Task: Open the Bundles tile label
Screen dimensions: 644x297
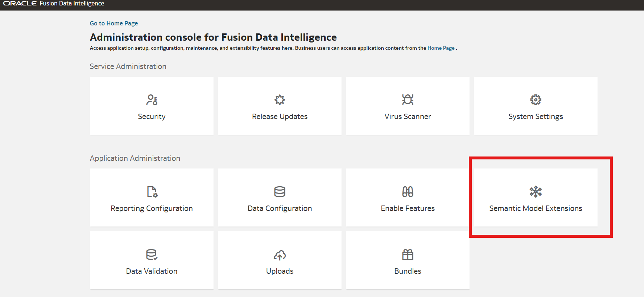Action: 408,271
